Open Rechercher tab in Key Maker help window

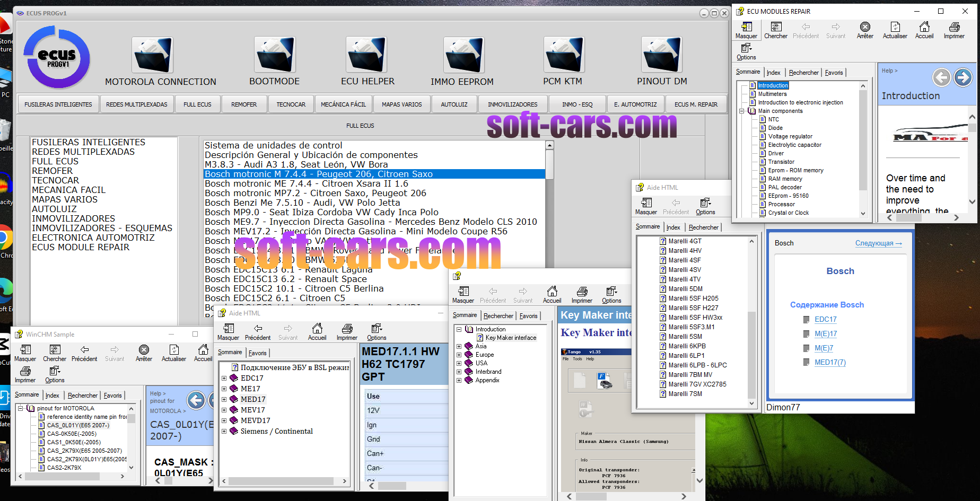[498, 316]
